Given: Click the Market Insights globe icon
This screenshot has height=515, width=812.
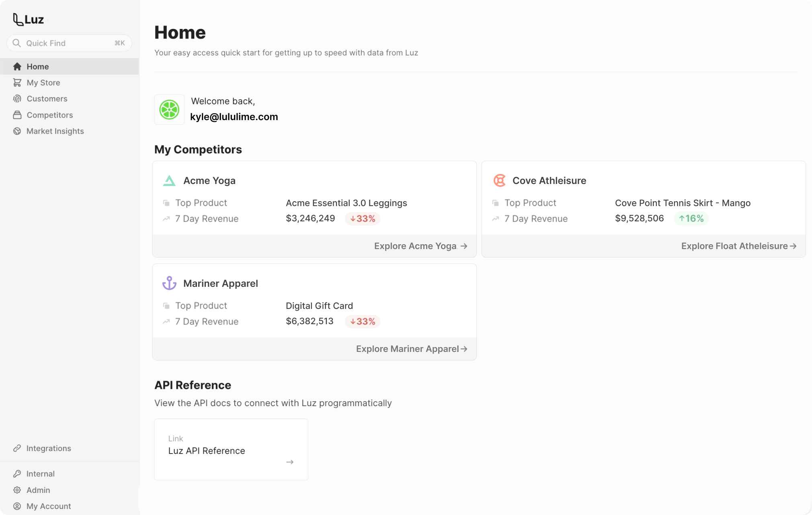Looking at the screenshot, I should (x=17, y=131).
